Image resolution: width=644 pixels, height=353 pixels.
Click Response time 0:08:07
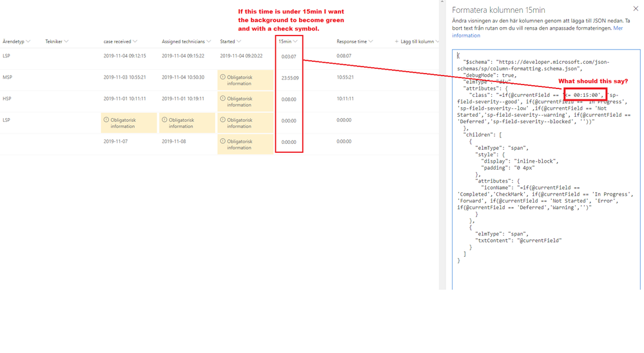[x=344, y=56]
